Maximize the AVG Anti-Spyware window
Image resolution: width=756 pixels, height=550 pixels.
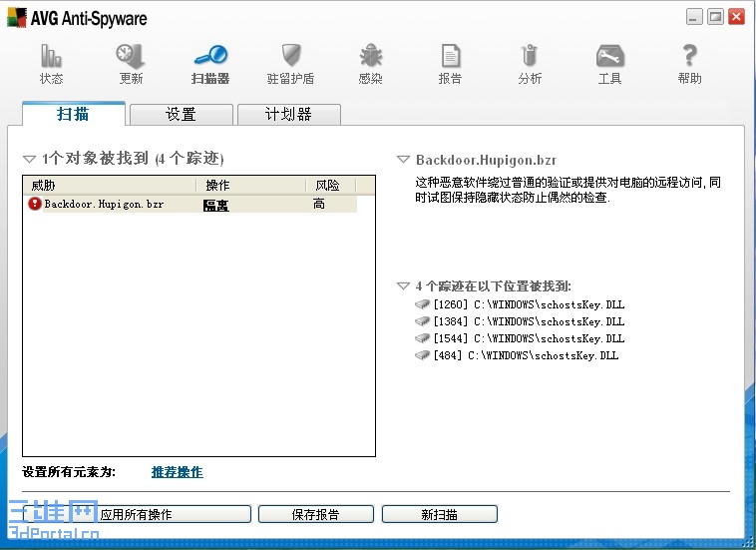(x=715, y=17)
